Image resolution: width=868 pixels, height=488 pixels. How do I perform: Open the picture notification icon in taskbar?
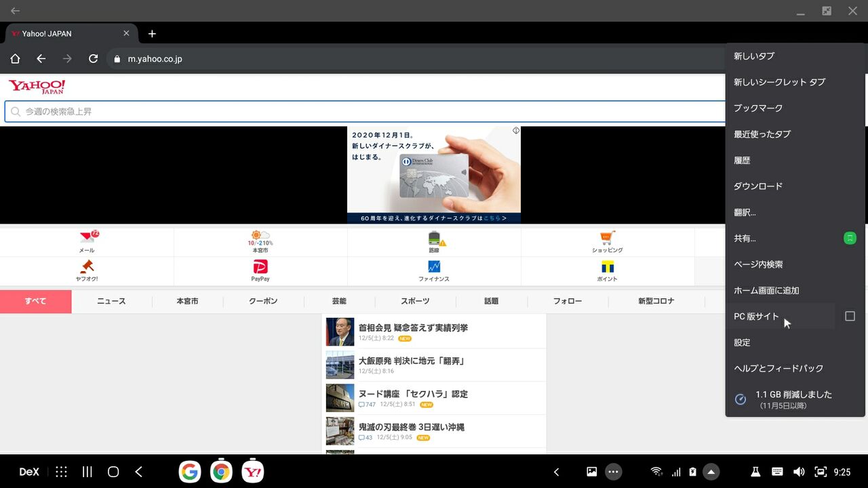592,472
